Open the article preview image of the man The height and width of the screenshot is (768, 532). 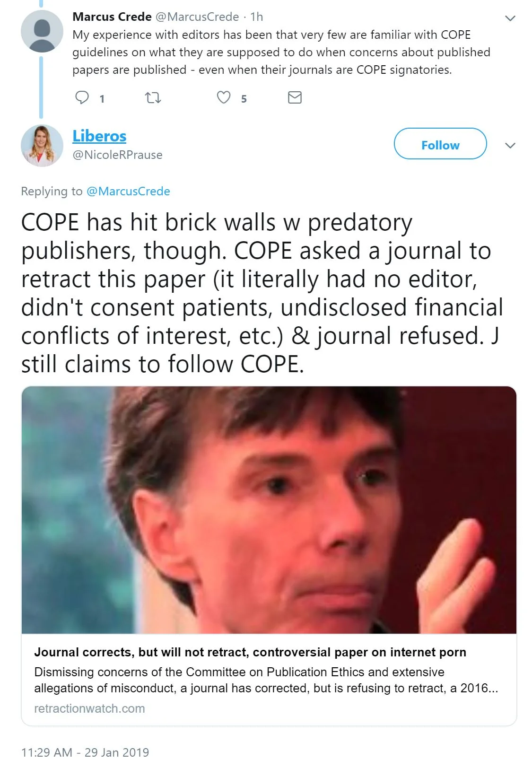(x=269, y=510)
